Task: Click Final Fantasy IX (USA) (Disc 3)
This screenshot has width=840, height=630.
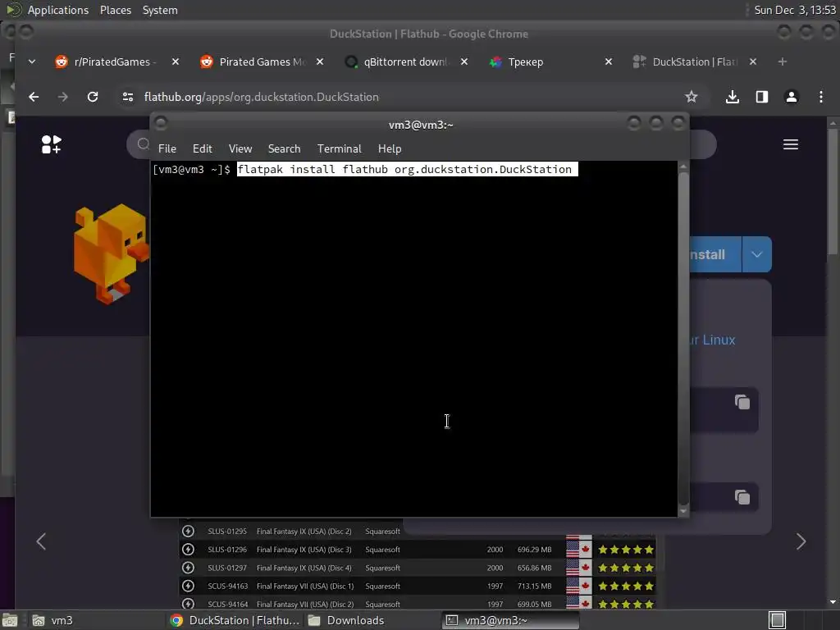Action: point(304,550)
